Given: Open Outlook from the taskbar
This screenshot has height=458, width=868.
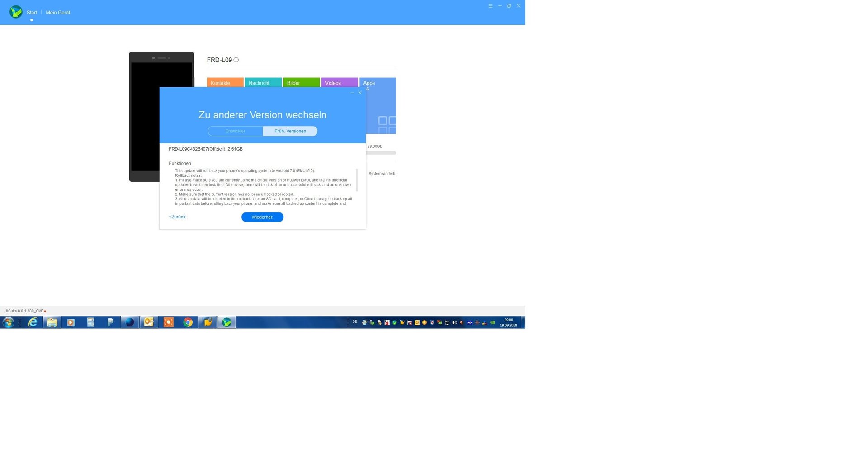Looking at the screenshot, I should coord(149,322).
